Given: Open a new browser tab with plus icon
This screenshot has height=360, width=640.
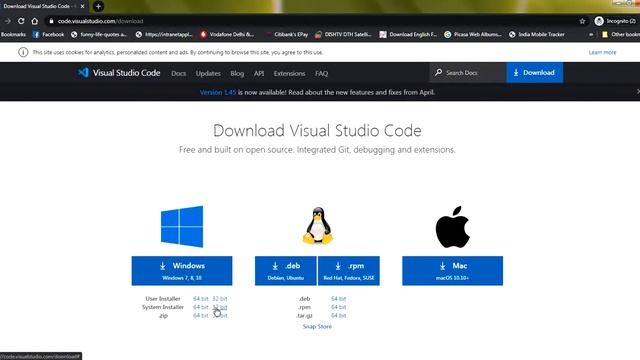Looking at the screenshot, I should (x=98, y=6).
